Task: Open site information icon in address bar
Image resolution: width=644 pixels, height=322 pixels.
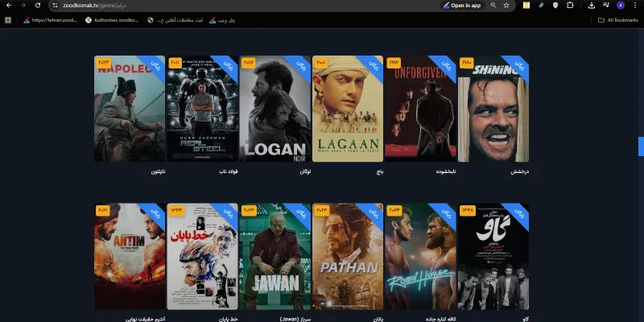Action: (x=56, y=6)
